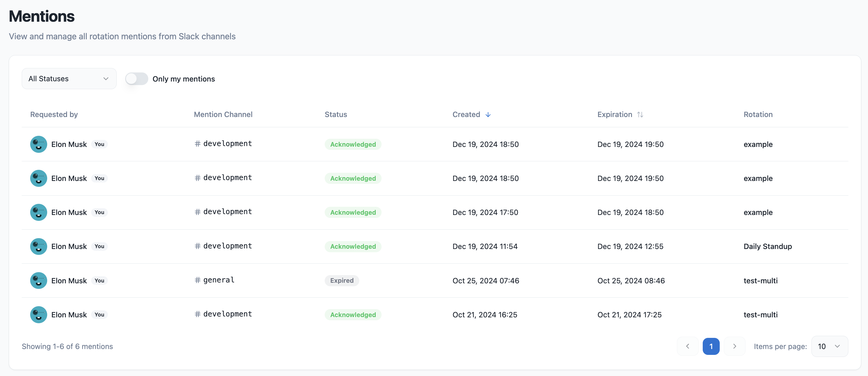Click the You badge in last row
This screenshot has width=868, height=376.
[x=99, y=315]
